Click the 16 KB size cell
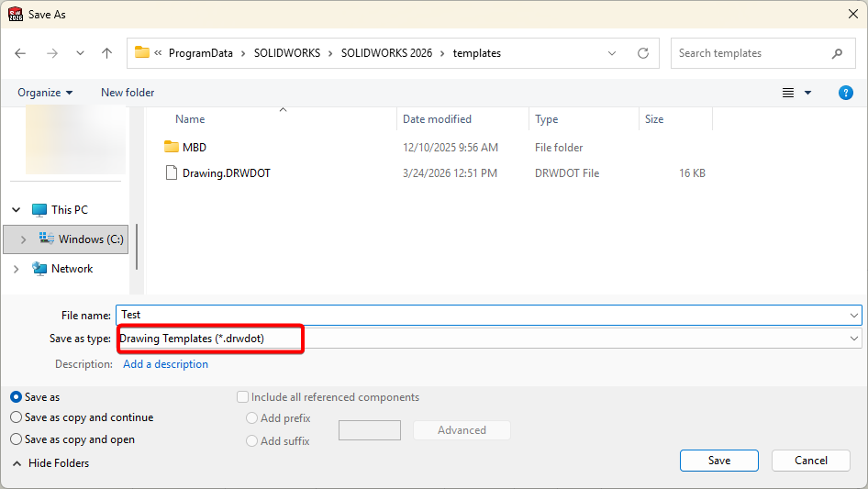The height and width of the screenshot is (489, 868). (692, 173)
